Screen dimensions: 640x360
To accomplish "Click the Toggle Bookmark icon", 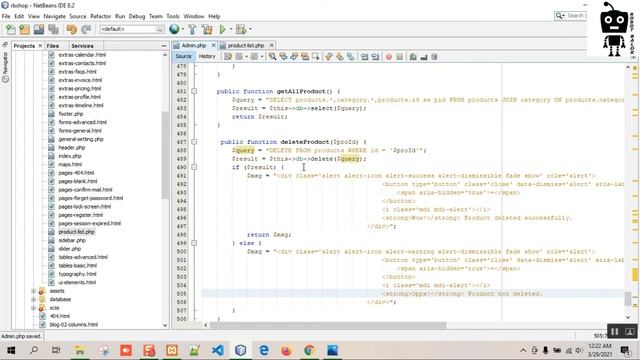I will tap(351, 56).
